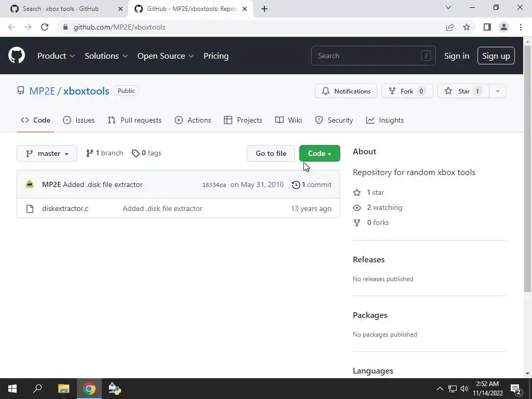Expand the Solutions menu

106,56
